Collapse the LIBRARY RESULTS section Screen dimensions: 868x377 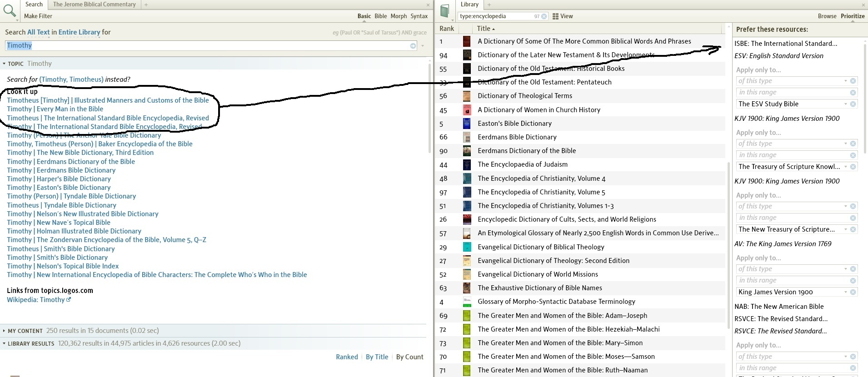(x=4, y=344)
